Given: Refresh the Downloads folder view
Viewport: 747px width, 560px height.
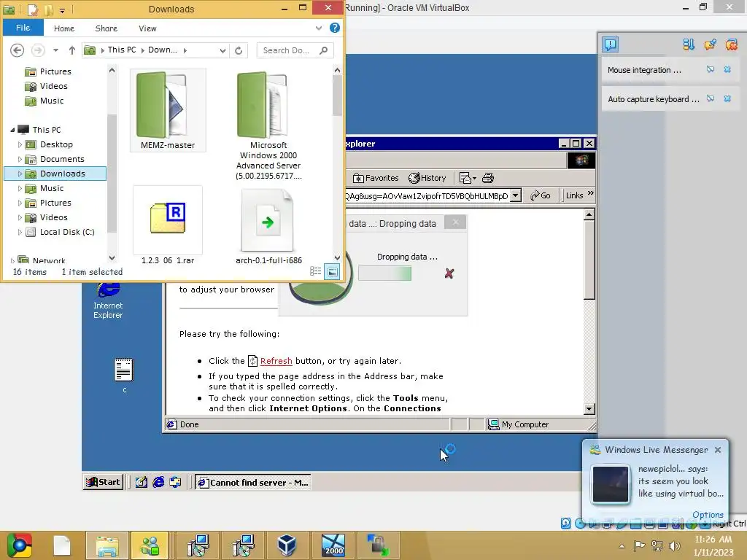Looking at the screenshot, I should pyautogui.click(x=239, y=50).
